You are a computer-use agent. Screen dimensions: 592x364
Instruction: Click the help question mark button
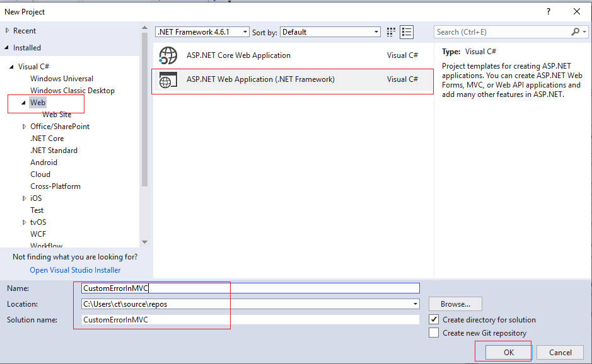click(548, 11)
